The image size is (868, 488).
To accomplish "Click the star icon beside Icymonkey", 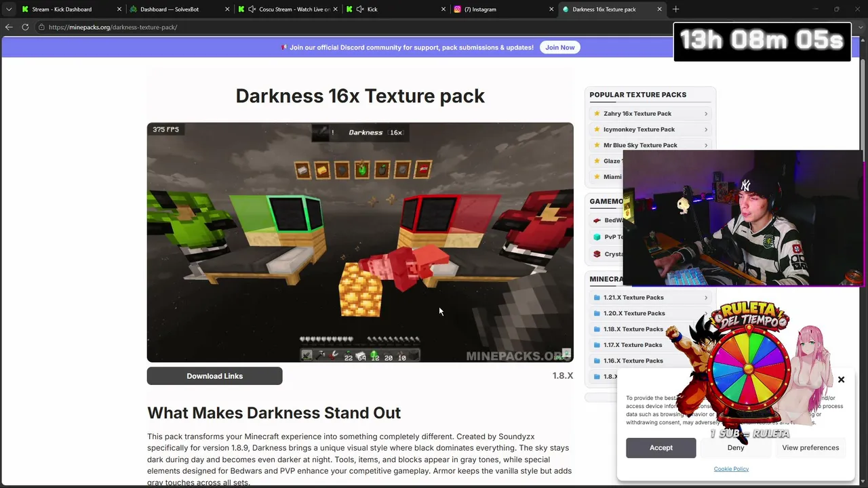I will (x=597, y=129).
